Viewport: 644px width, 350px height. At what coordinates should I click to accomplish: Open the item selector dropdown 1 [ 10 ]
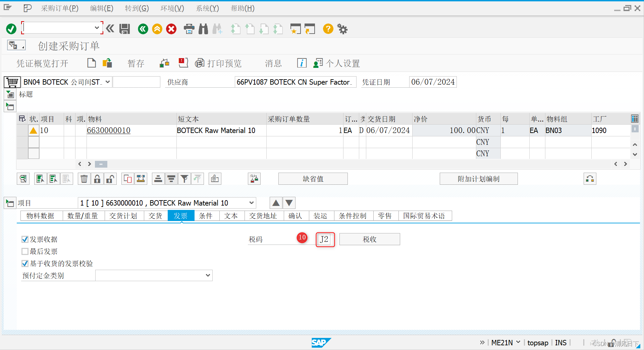pyautogui.click(x=252, y=203)
